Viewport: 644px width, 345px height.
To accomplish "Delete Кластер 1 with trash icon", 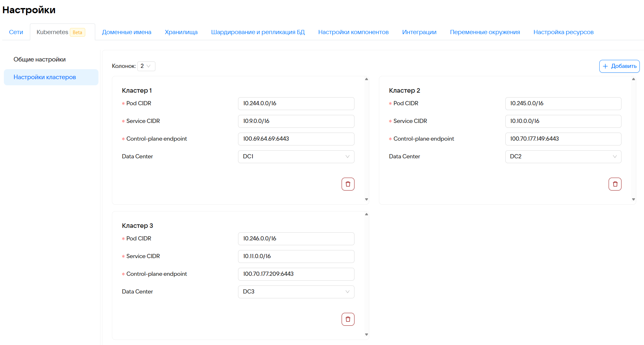I will (348, 184).
